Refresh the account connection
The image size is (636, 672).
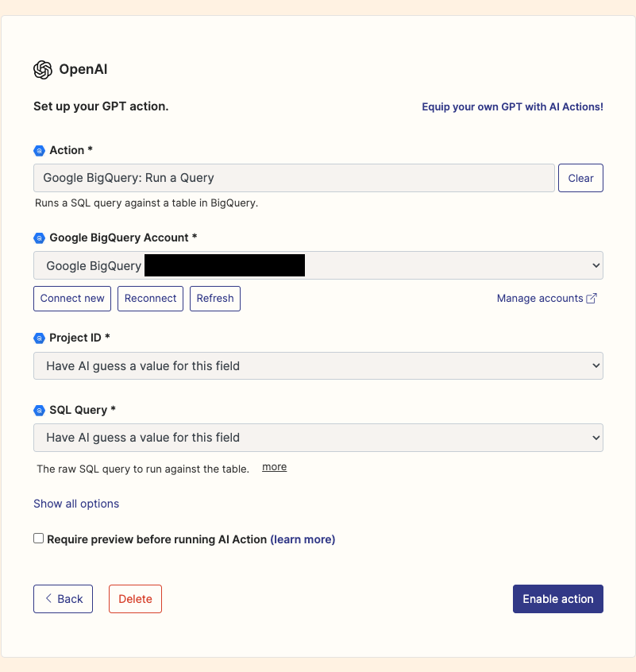pos(214,299)
